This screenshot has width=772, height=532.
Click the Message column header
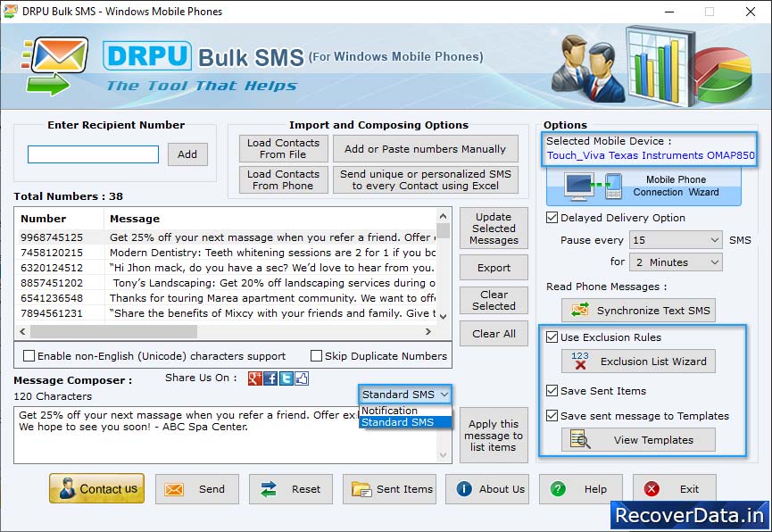click(x=270, y=219)
